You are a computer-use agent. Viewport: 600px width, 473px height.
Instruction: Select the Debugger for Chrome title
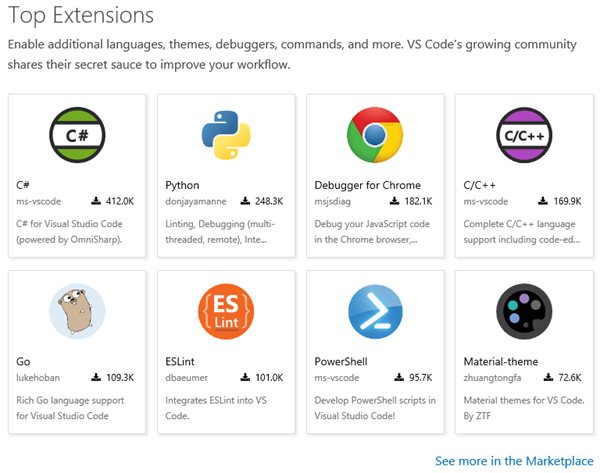(367, 185)
